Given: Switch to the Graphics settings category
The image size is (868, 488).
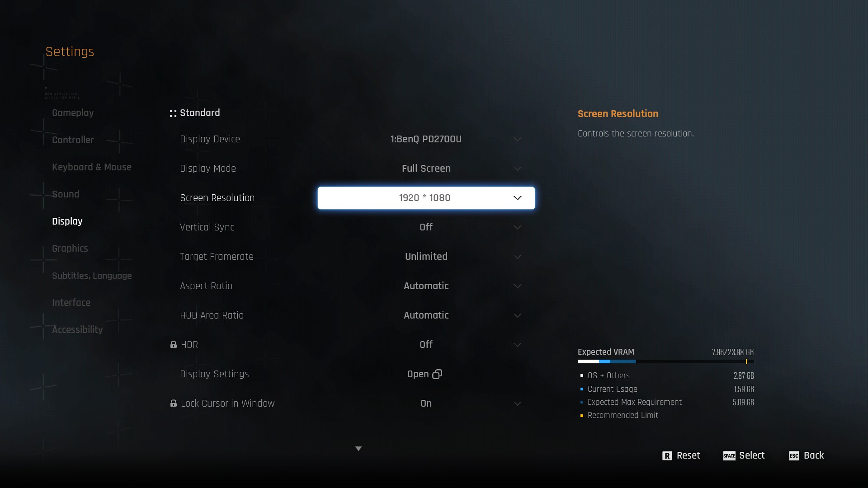Looking at the screenshot, I should click(x=70, y=249).
